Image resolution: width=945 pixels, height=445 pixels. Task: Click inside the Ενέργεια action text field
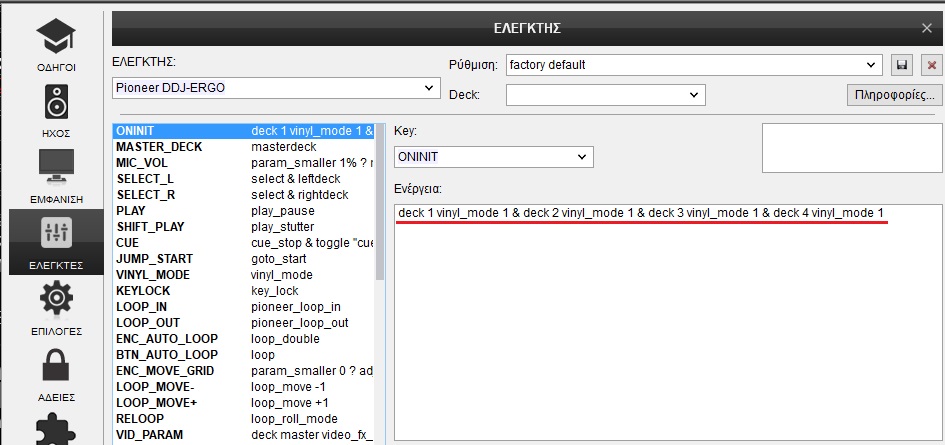point(666,320)
